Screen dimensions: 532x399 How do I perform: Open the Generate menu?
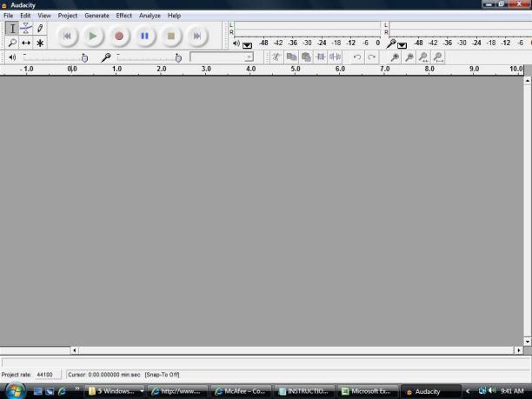click(96, 16)
